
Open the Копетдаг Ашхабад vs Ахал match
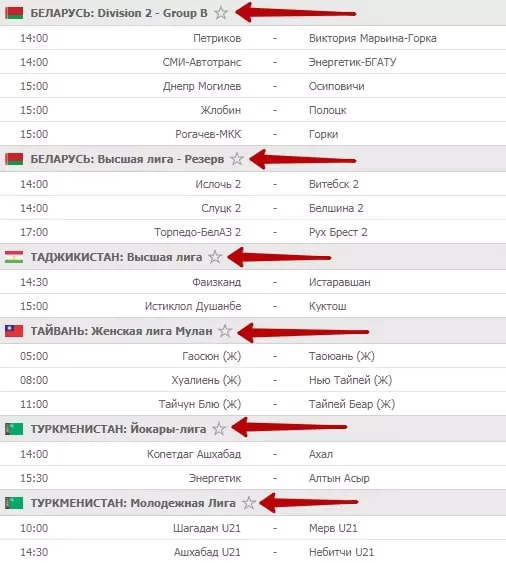click(253, 454)
